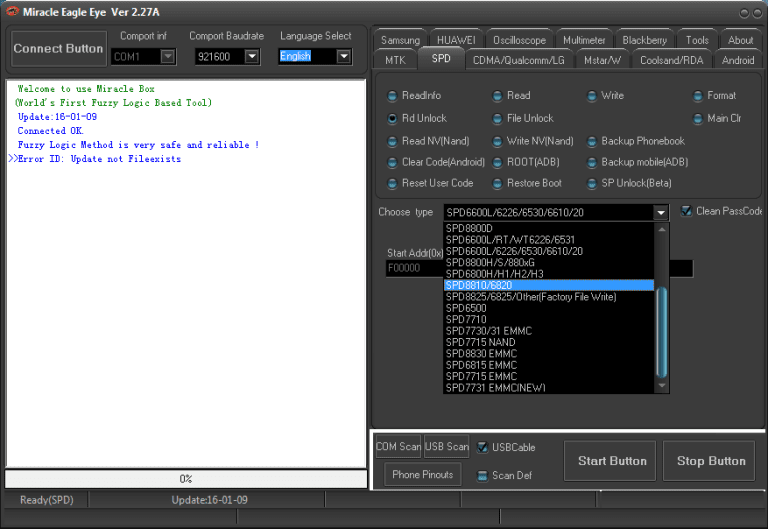Click the Start Button
This screenshot has width=768, height=529.
pos(610,461)
